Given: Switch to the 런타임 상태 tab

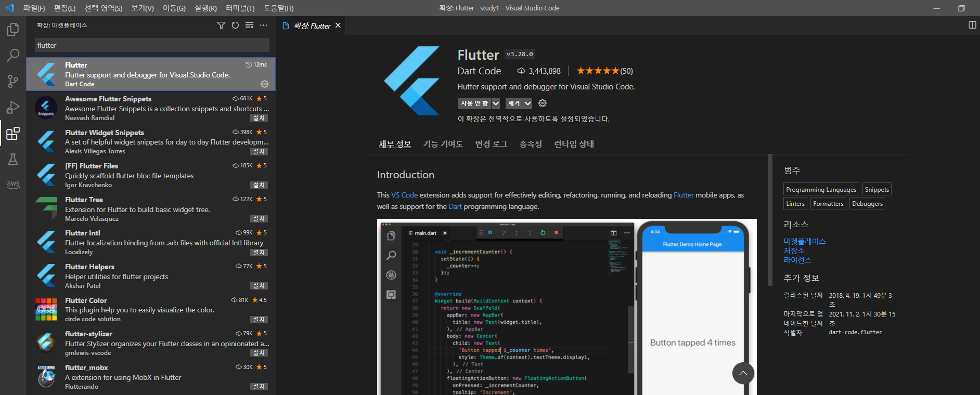Looking at the screenshot, I should point(574,144).
